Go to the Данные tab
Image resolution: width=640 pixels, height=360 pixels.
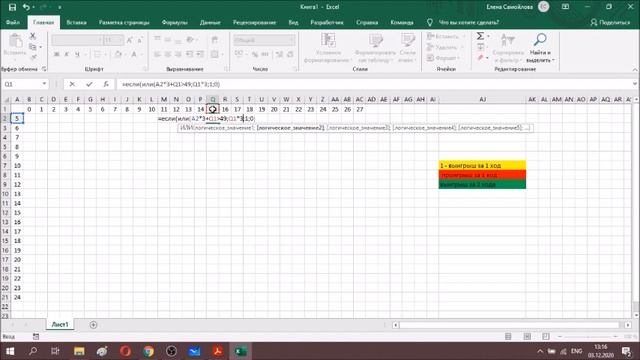210,22
